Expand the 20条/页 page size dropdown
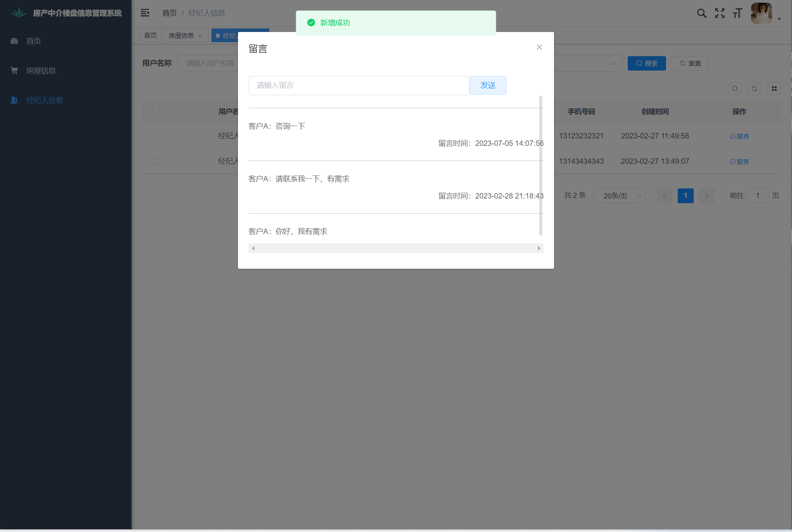792x532 pixels. tap(619, 196)
